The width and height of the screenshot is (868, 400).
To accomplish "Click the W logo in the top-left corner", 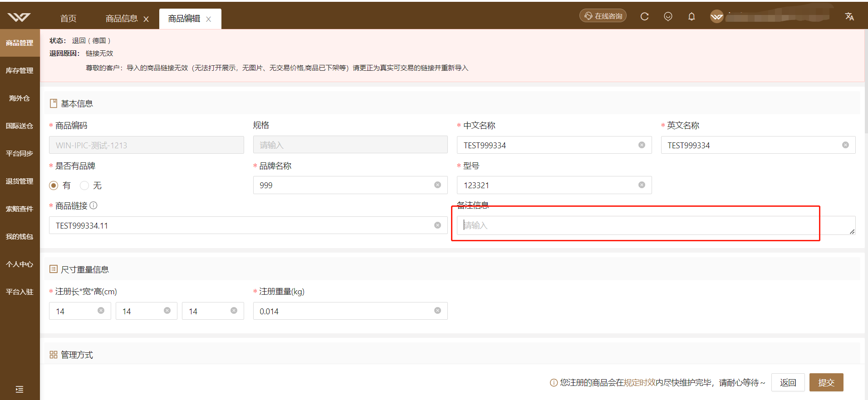I will pyautogui.click(x=19, y=17).
